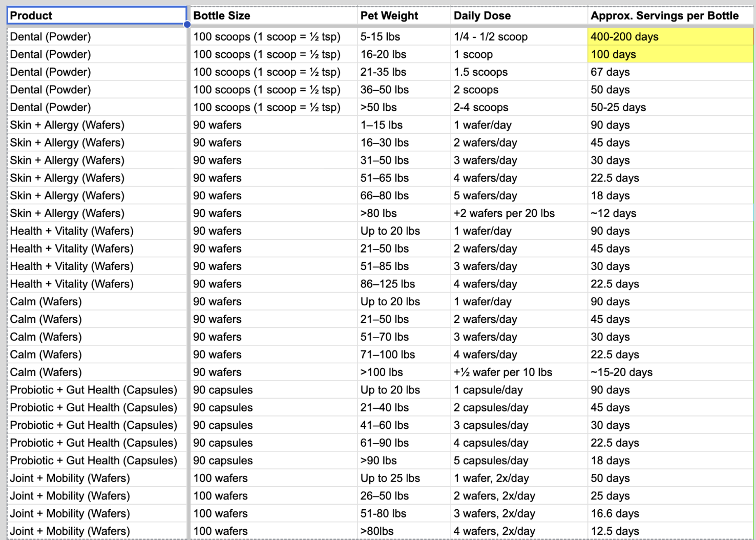Viewport: 756px width, 540px height.
Task: Select the "Up to 25 lbs" cell
Action: (x=404, y=479)
